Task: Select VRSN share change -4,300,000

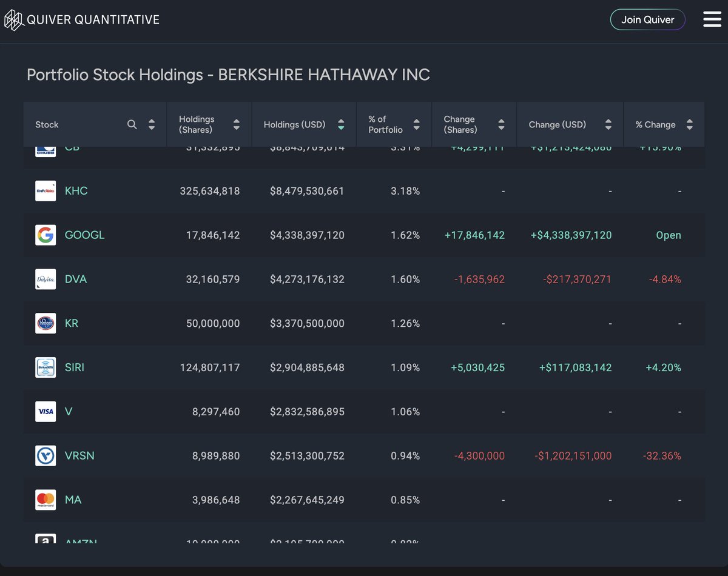Action: click(x=480, y=456)
